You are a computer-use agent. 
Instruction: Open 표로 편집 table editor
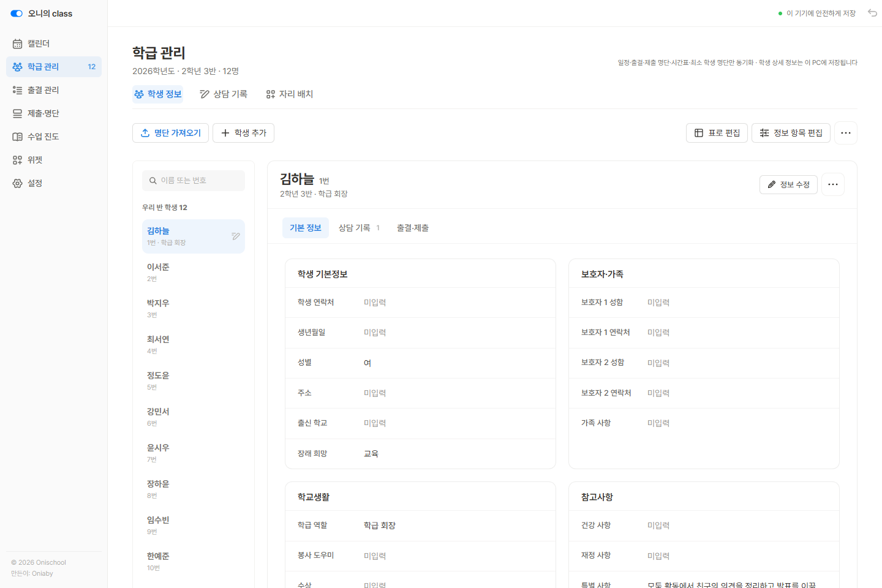click(x=717, y=133)
